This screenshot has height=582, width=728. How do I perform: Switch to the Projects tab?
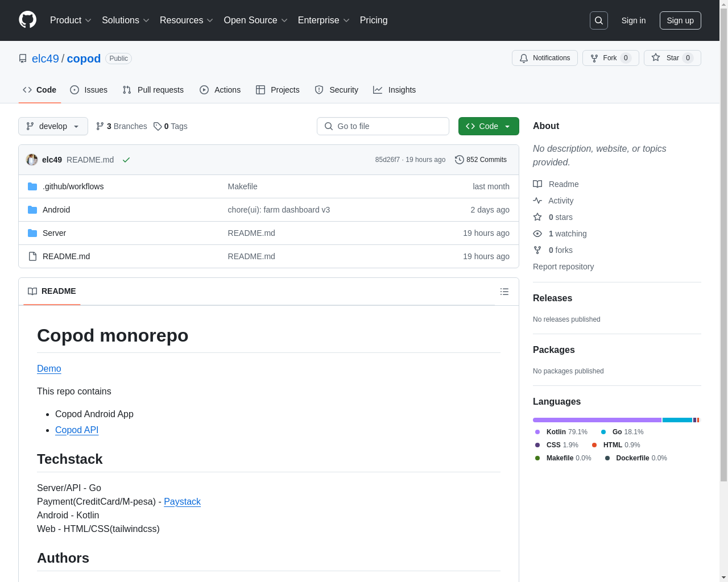click(x=278, y=90)
